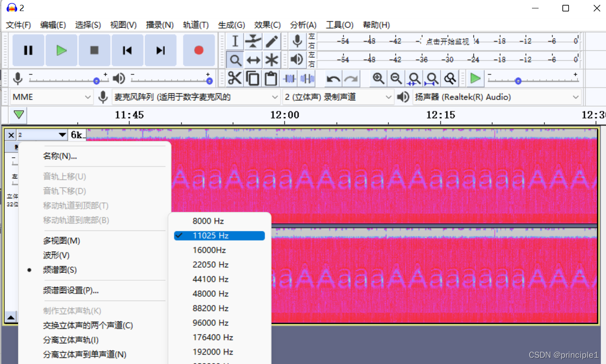The height and width of the screenshot is (364, 606).
Task: Select the Multi-tool asterisk icon
Action: click(271, 59)
